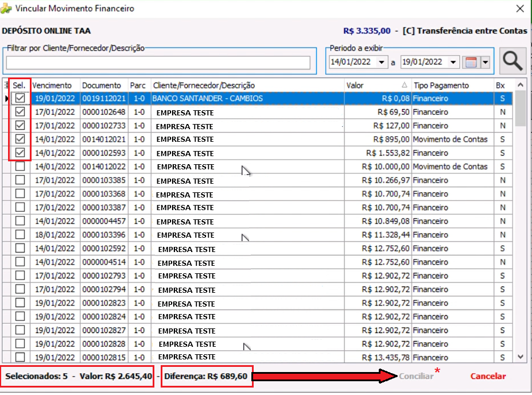
Task: Sort by the Documento column header
Action: 103,85
